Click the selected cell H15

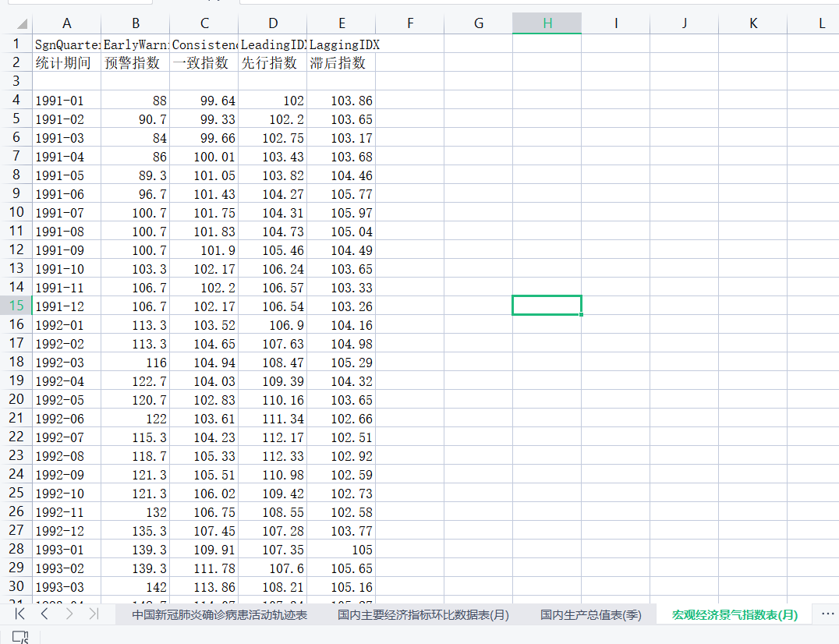point(547,306)
